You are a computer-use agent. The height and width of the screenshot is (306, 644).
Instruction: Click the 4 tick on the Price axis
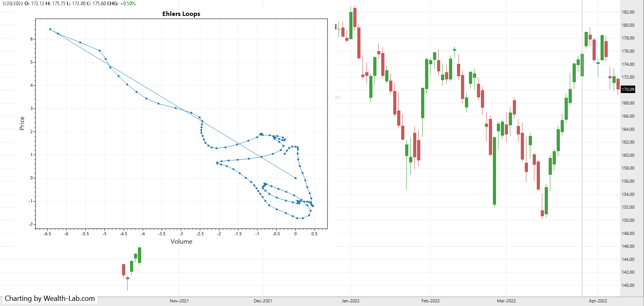pyautogui.click(x=32, y=85)
